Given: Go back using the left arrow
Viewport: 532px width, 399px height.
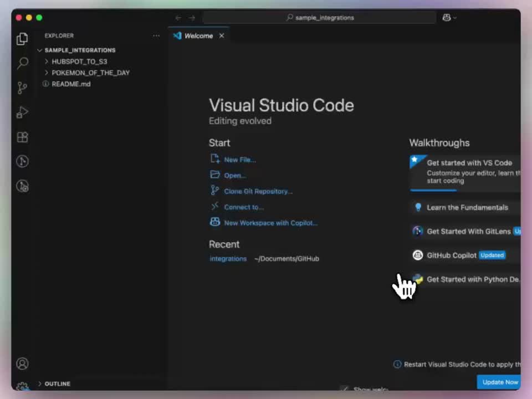Looking at the screenshot, I should [178, 18].
